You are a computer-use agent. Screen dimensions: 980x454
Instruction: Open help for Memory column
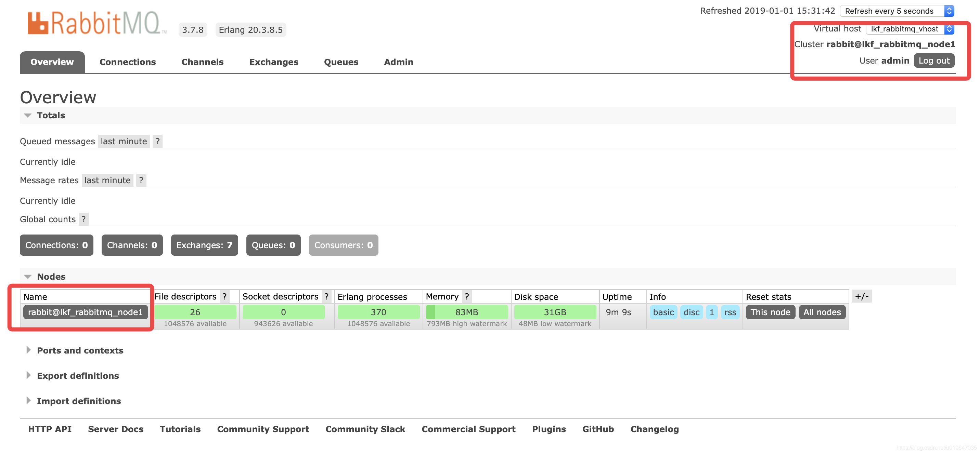[x=467, y=297]
